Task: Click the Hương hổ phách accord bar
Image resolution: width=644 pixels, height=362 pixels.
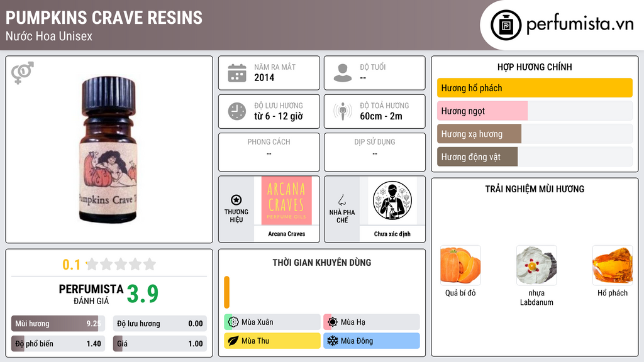Action: pos(535,88)
